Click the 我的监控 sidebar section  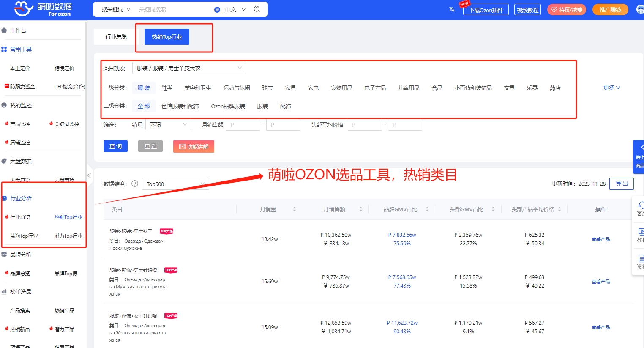click(x=20, y=105)
